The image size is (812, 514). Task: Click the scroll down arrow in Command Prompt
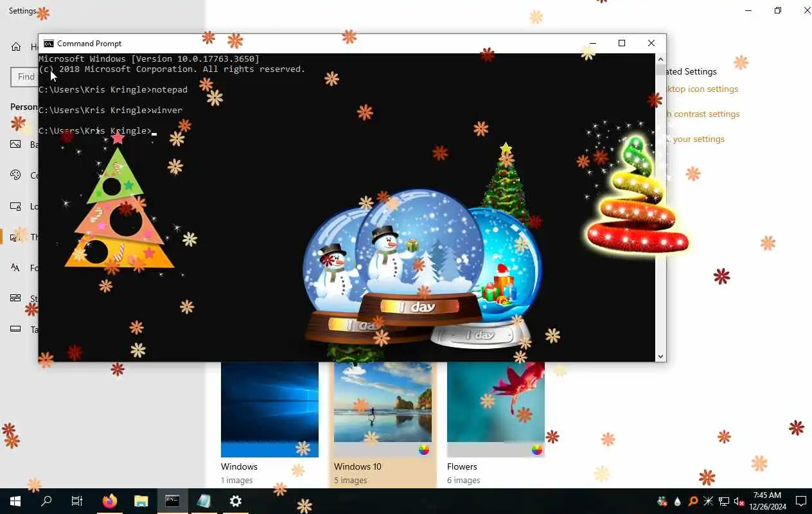point(660,356)
